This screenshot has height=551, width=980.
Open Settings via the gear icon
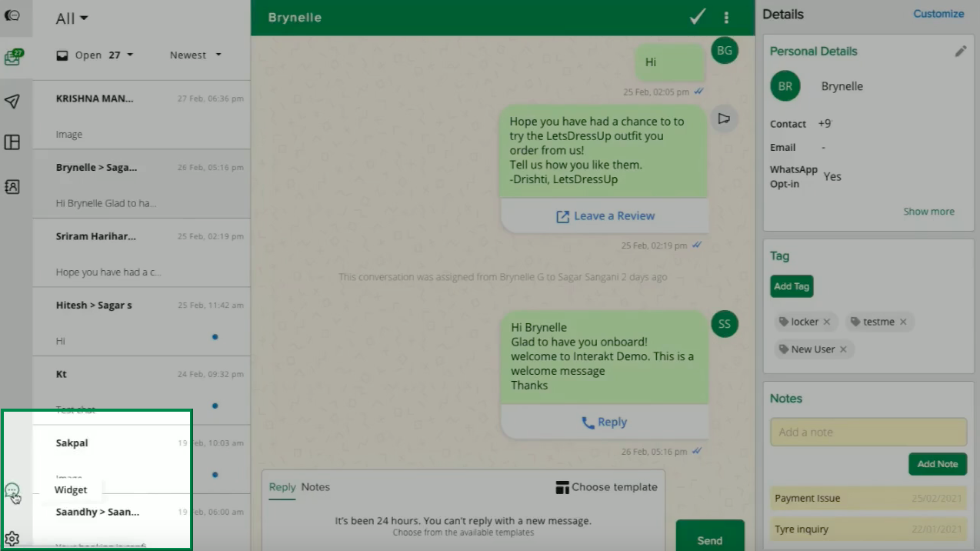pyautogui.click(x=12, y=539)
